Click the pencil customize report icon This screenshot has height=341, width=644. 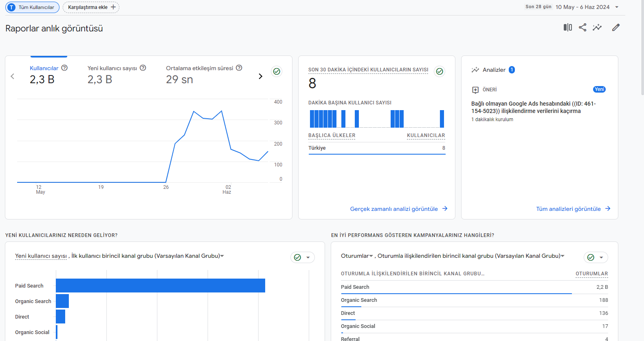tap(615, 27)
